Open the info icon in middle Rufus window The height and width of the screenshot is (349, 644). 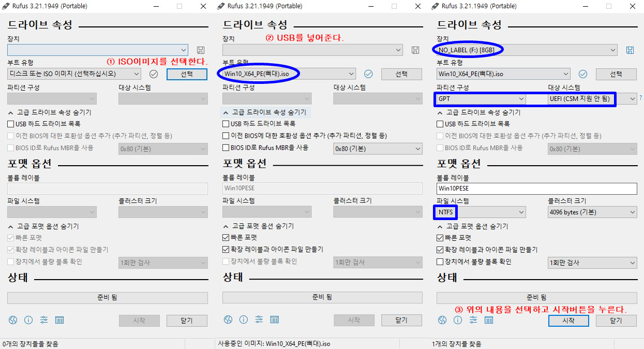[x=243, y=320]
